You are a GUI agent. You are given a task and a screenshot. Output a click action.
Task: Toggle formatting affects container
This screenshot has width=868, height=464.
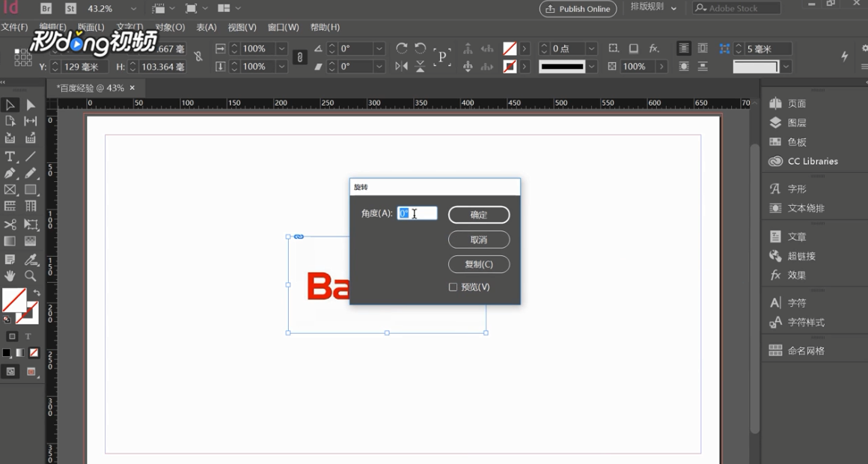point(12,336)
